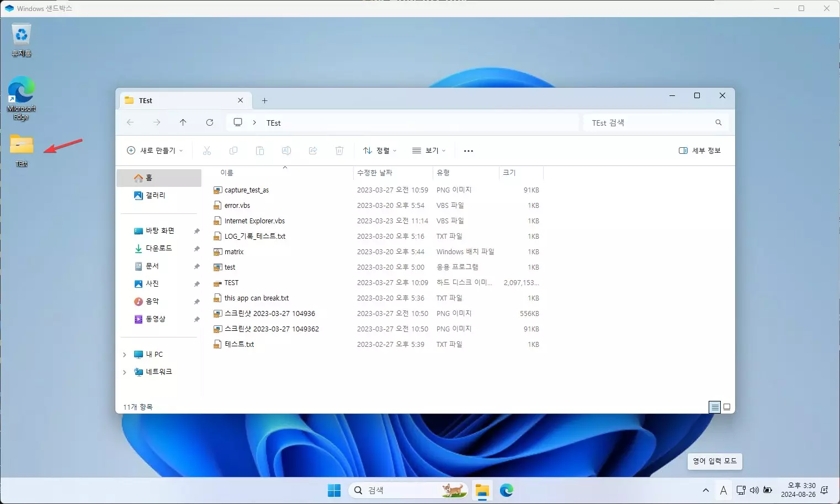Select the Copy icon in the toolbar

233,150
